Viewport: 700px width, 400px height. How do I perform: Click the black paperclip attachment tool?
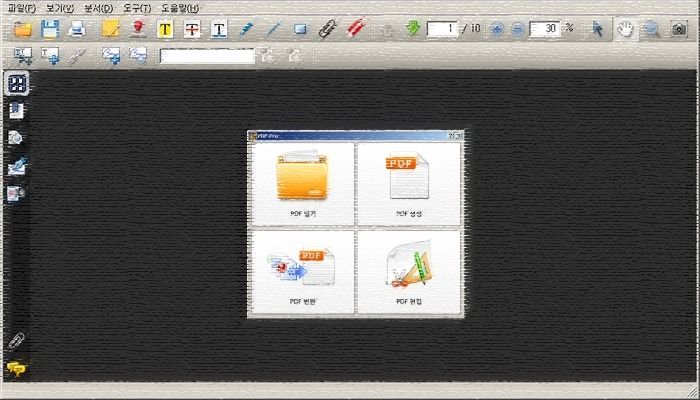tap(328, 29)
